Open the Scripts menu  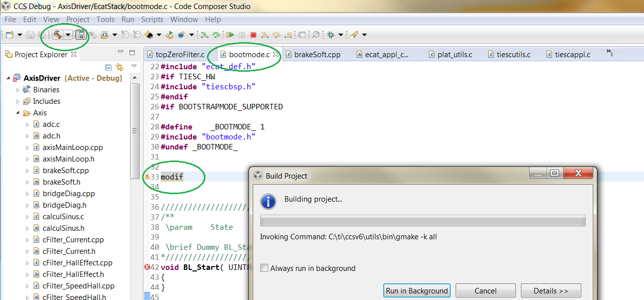[x=152, y=20]
